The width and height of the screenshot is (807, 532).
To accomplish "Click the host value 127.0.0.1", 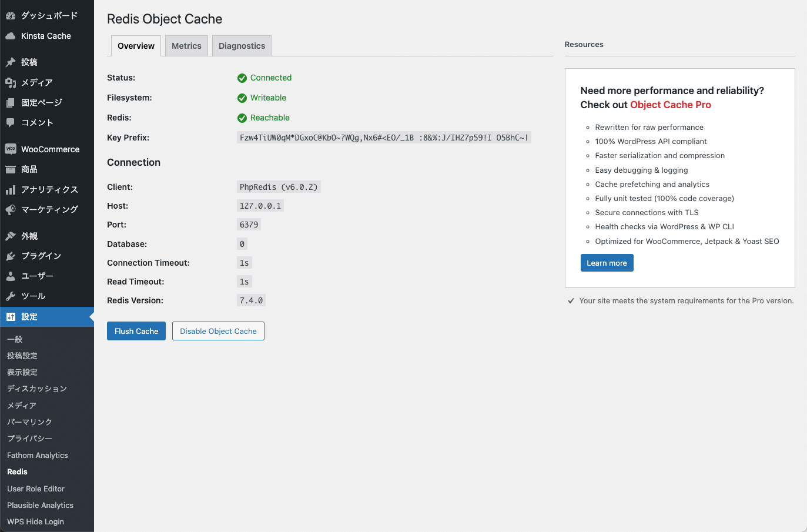I will point(260,206).
